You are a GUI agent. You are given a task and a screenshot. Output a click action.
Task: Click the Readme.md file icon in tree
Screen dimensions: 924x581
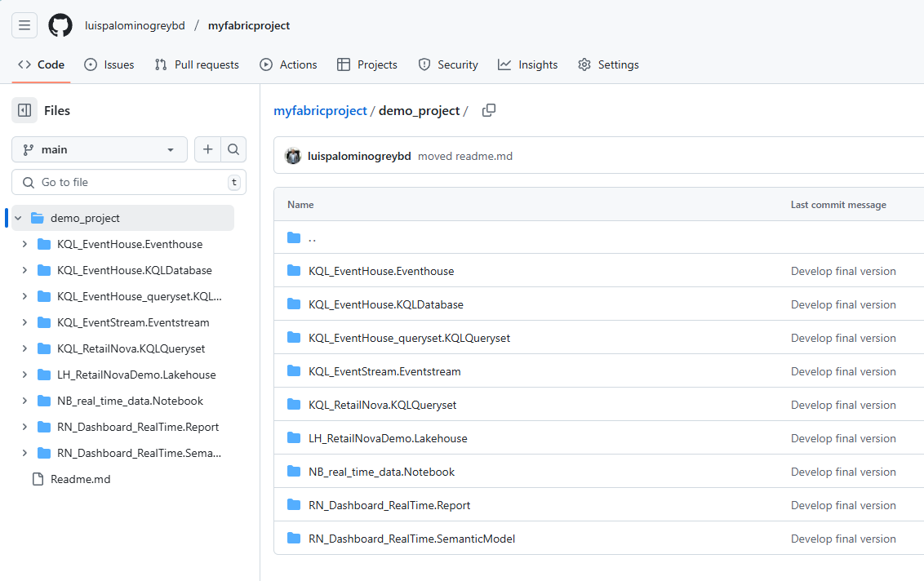point(38,479)
